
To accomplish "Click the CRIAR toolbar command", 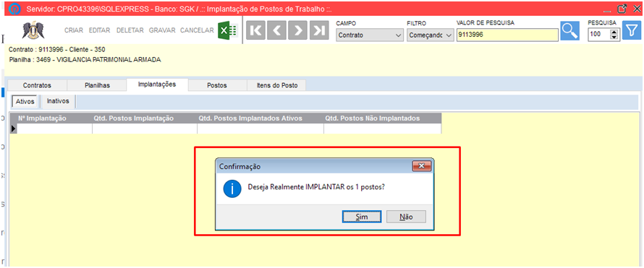I will coord(74,30).
